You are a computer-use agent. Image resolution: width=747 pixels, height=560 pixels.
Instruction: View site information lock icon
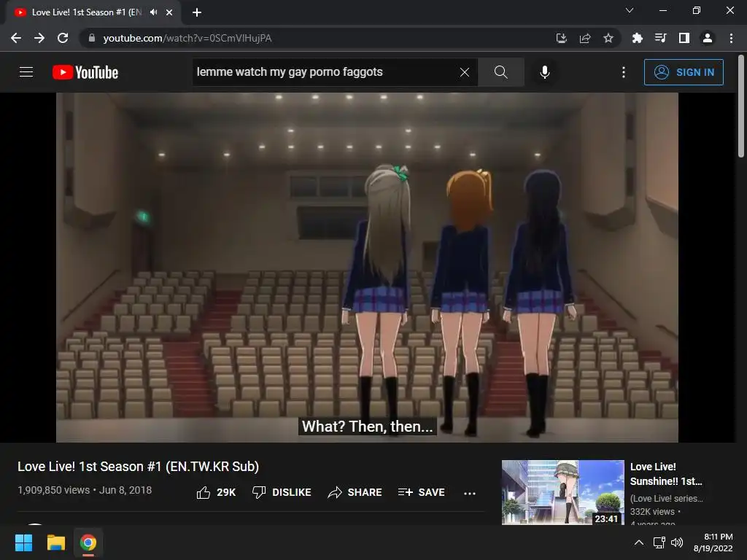coord(92,38)
